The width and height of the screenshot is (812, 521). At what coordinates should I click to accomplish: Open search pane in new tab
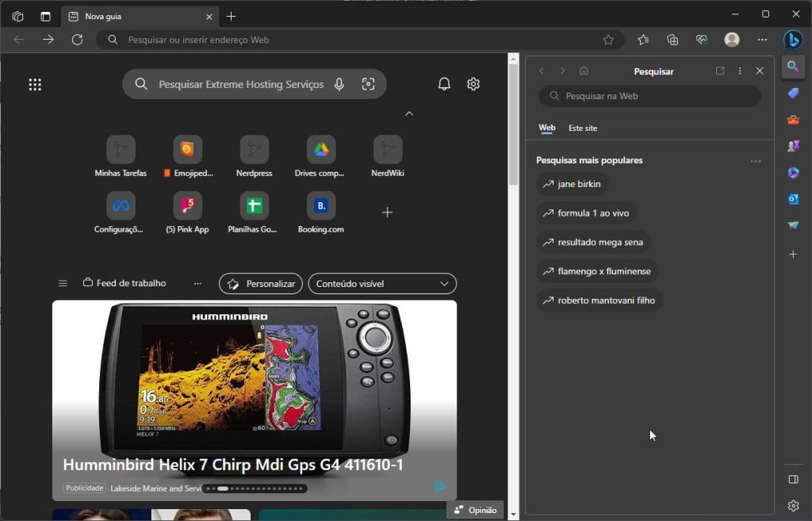tap(720, 71)
